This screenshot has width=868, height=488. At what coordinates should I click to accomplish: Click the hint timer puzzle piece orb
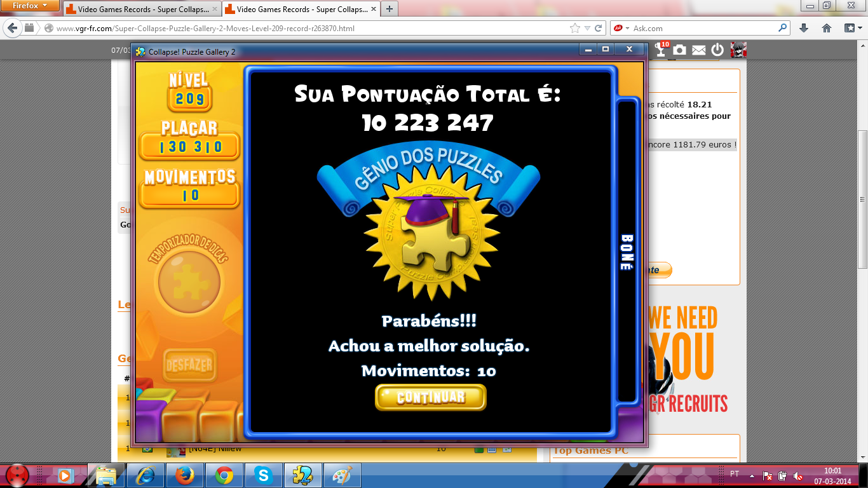[x=189, y=281]
